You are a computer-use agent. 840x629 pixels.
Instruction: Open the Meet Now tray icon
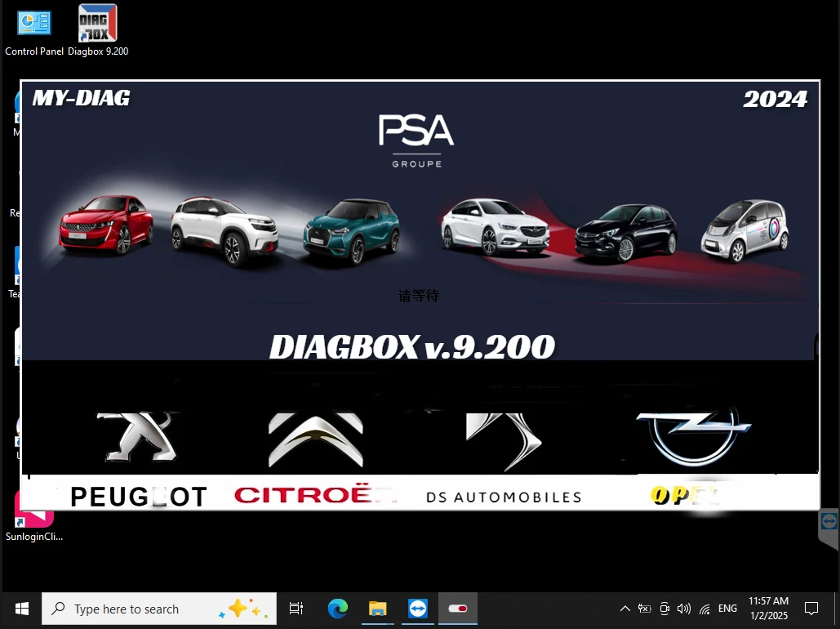664,609
